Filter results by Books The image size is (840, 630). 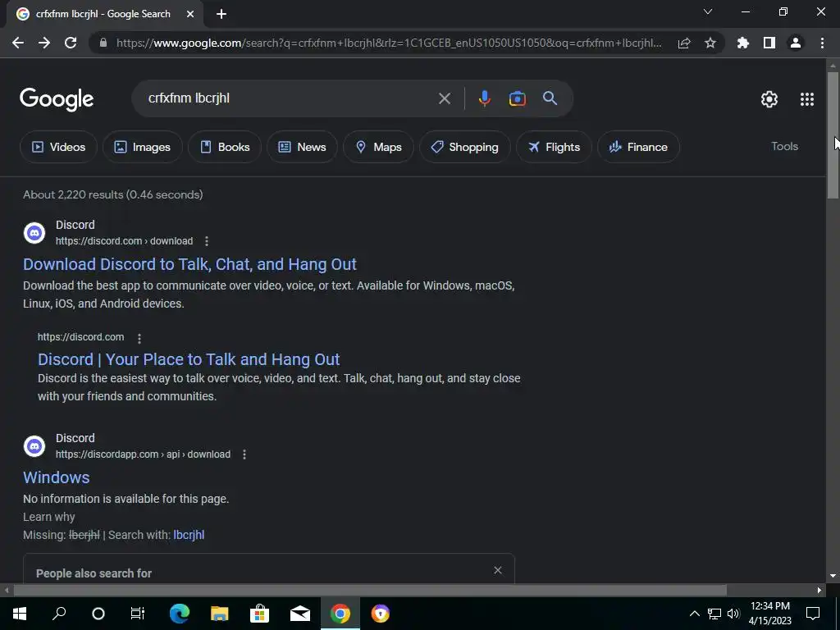pyautogui.click(x=225, y=147)
